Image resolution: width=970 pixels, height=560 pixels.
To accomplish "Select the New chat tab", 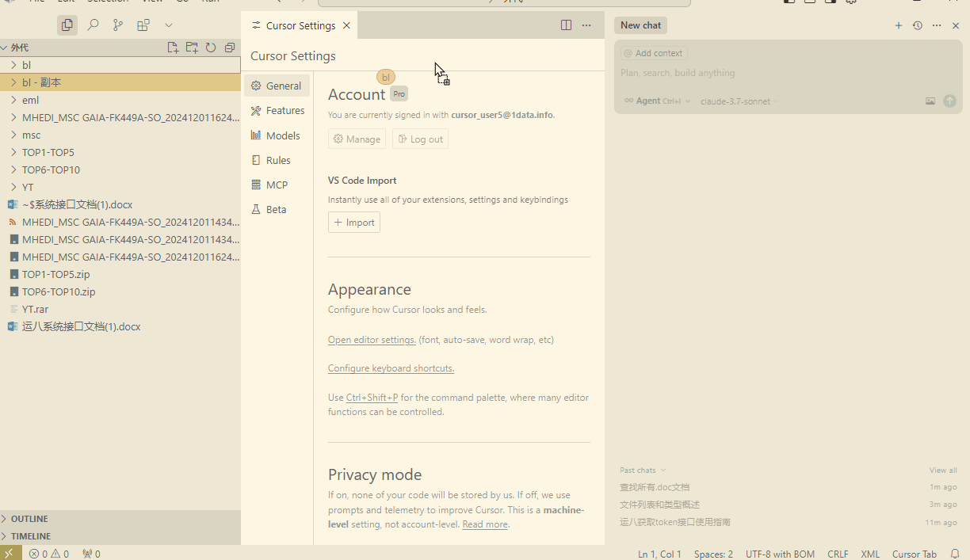I will (x=640, y=25).
